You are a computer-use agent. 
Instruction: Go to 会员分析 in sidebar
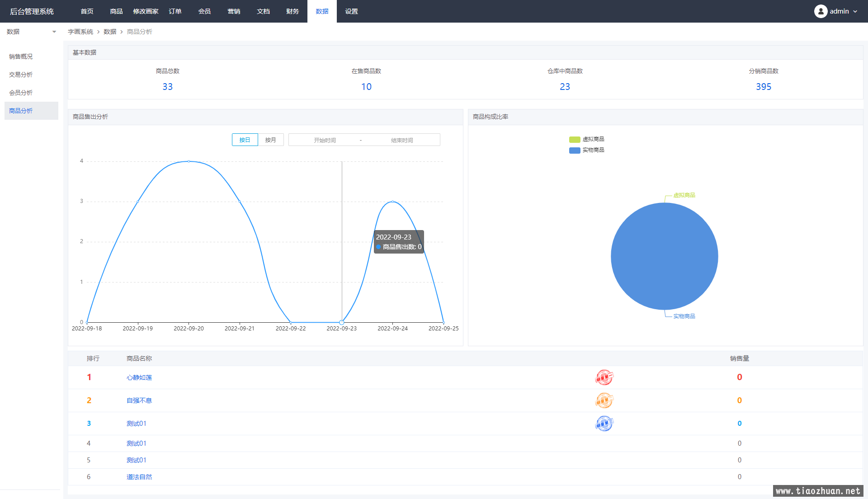pyautogui.click(x=31, y=93)
